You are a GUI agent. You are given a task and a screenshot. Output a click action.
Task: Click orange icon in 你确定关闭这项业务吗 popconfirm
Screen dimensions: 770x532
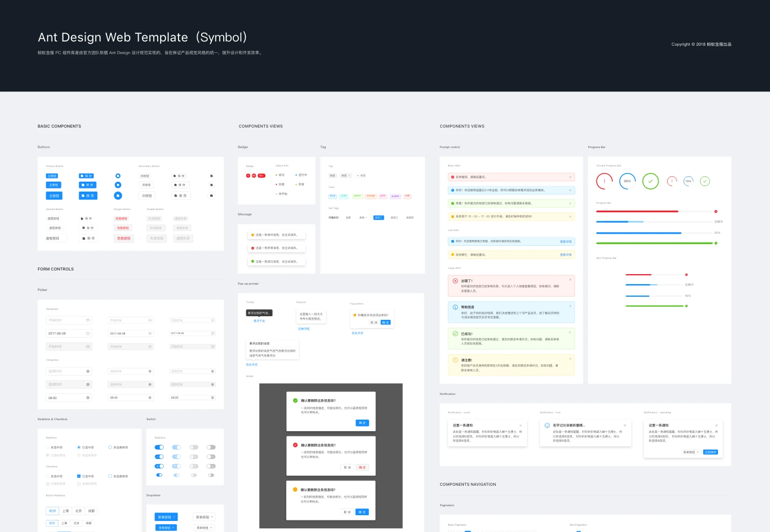coord(355,315)
